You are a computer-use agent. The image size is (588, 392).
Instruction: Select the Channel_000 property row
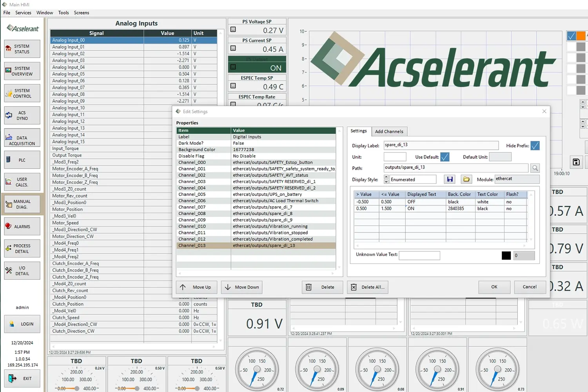pos(256,162)
